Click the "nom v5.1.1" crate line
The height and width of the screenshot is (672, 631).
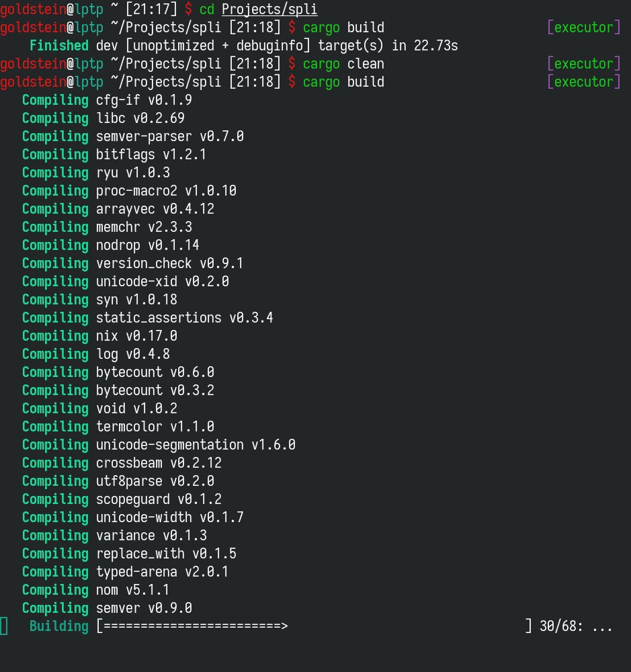click(x=132, y=590)
